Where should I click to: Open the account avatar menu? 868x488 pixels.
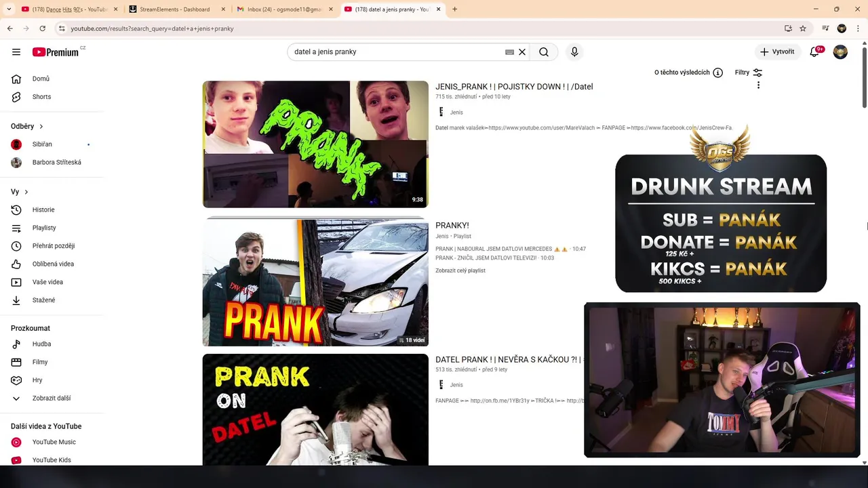tap(840, 52)
